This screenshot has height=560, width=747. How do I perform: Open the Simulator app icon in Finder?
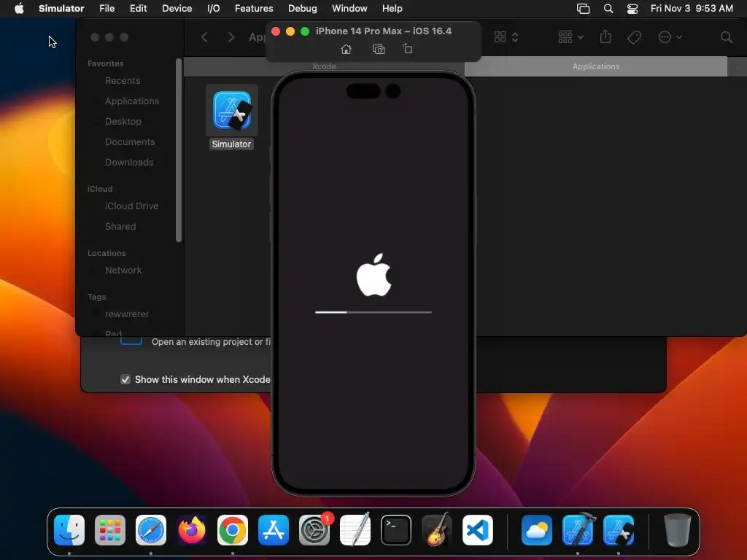(x=232, y=111)
